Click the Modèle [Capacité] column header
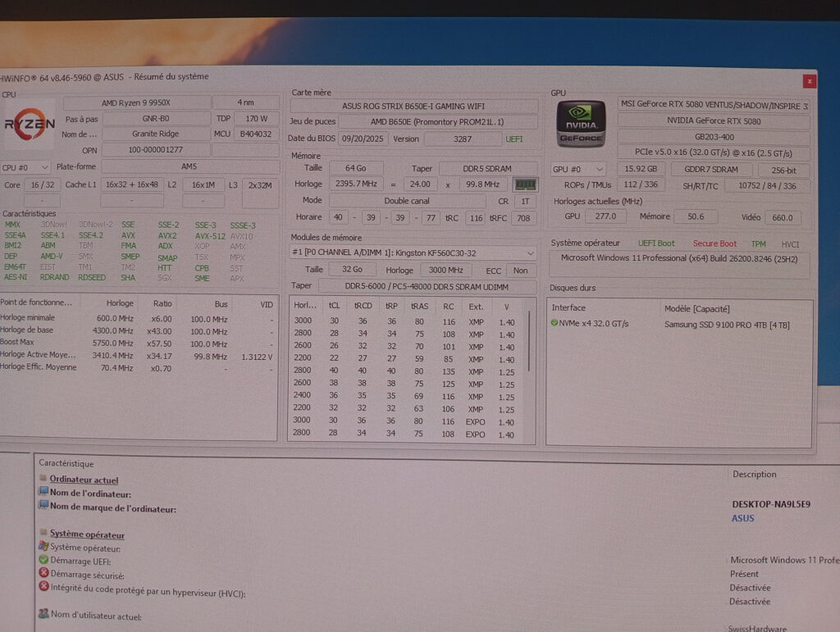 (x=697, y=309)
